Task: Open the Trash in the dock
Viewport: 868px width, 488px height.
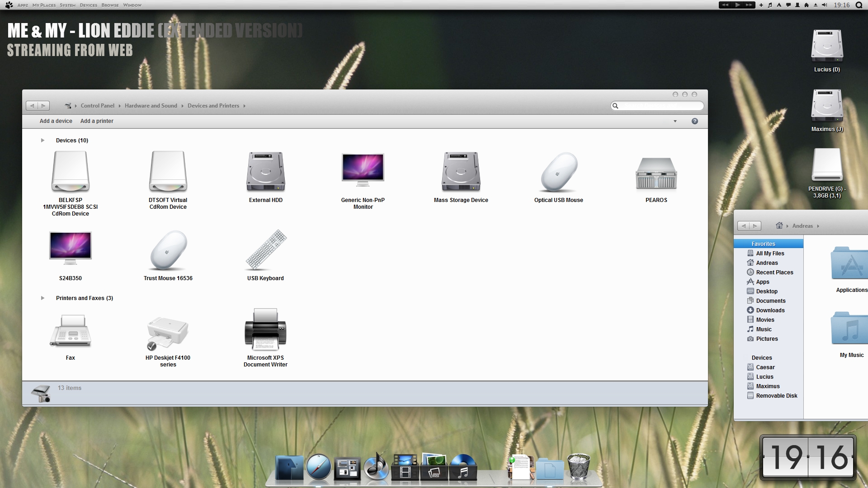Action: [579, 466]
